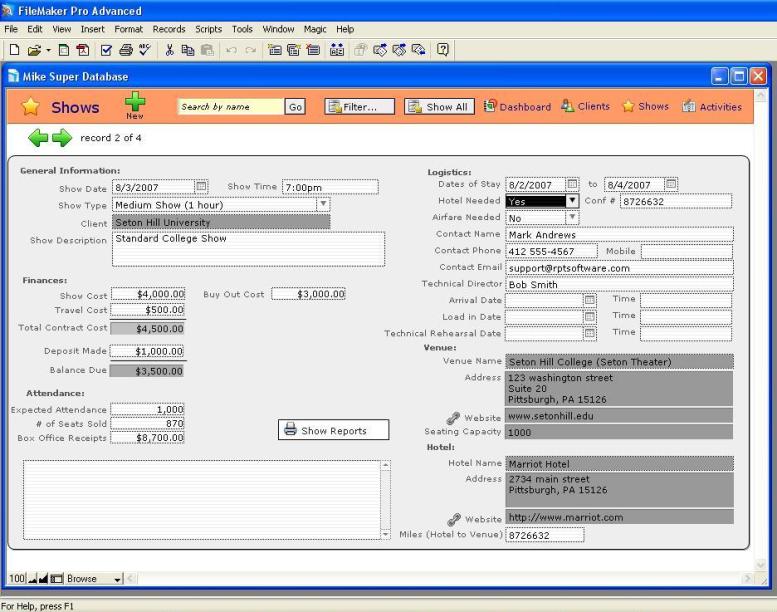
Task: Open the Format menu
Action: 128,29
